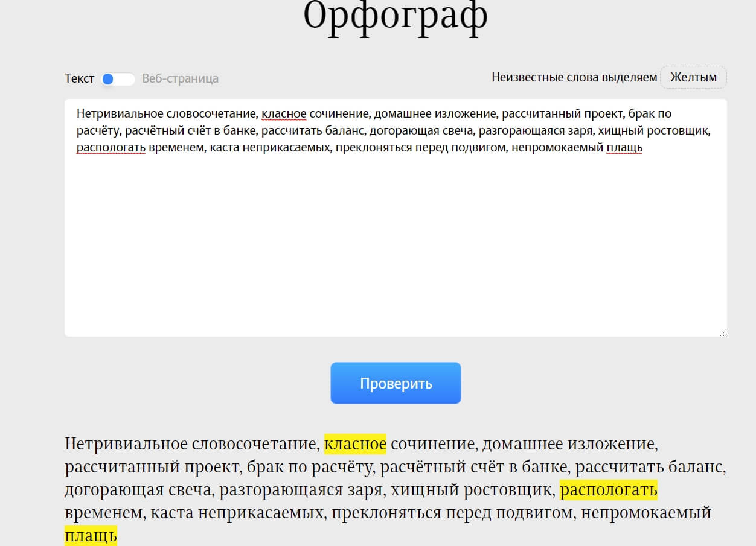
Task: Open the Желтым highlight color dropdown
Action: pyautogui.click(x=693, y=77)
